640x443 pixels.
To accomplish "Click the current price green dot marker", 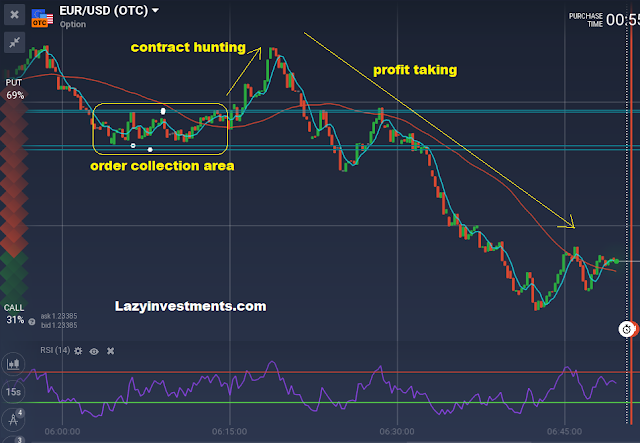I will tap(616, 261).
